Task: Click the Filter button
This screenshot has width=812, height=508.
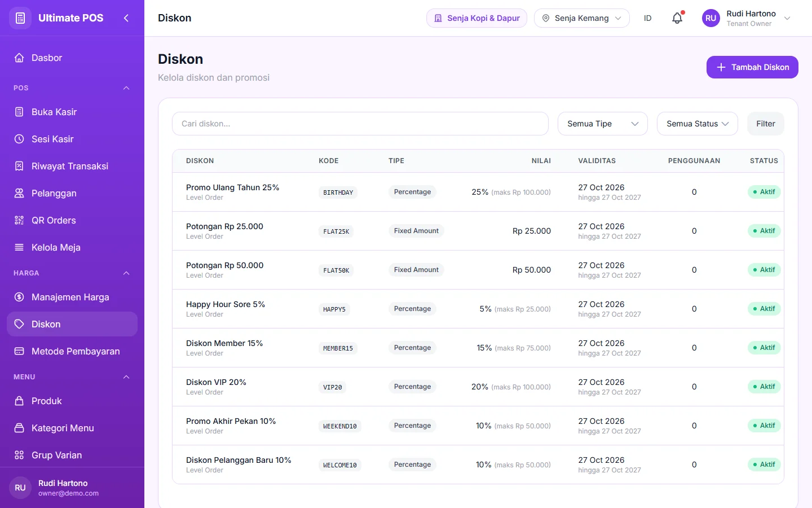Action: click(766, 124)
